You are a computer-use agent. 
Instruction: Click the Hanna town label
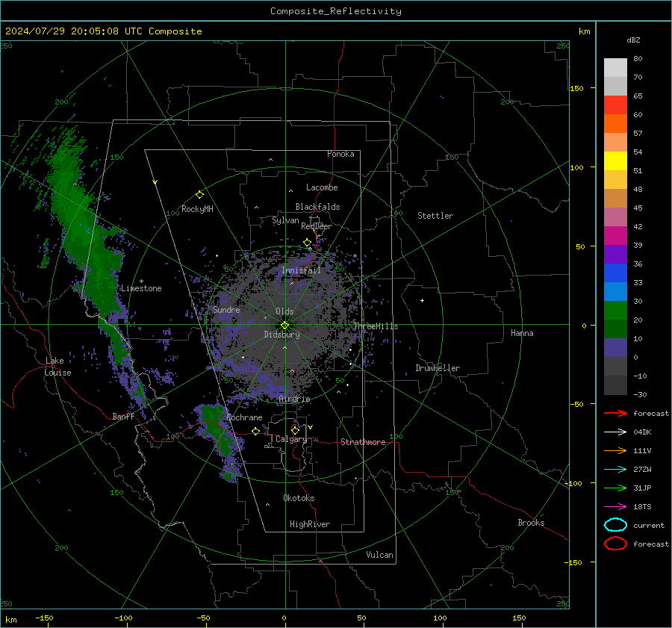[522, 333]
